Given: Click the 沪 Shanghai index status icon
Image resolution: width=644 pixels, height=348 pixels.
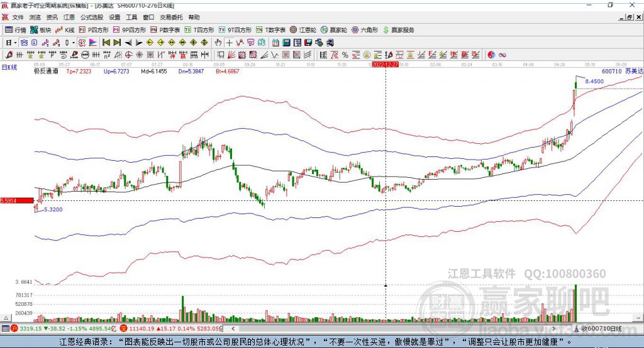Looking at the screenshot, I should pyautogui.click(x=14, y=329).
